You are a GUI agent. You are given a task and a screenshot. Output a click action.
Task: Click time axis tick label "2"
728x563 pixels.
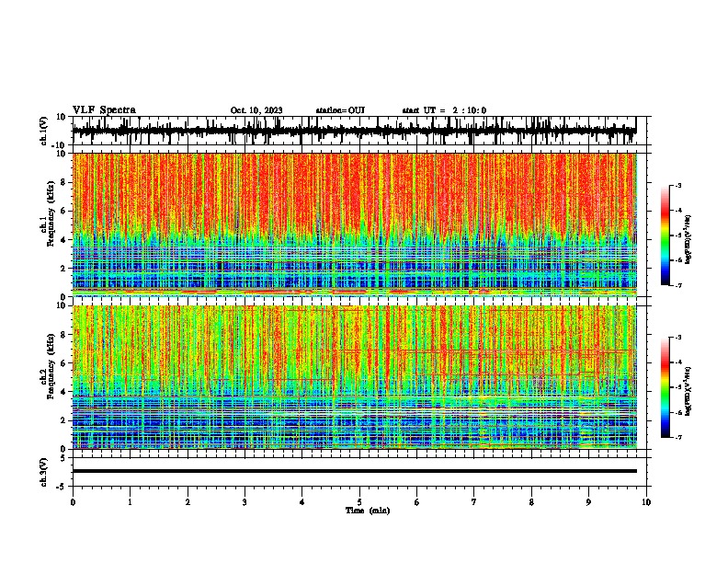coord(188,502)
